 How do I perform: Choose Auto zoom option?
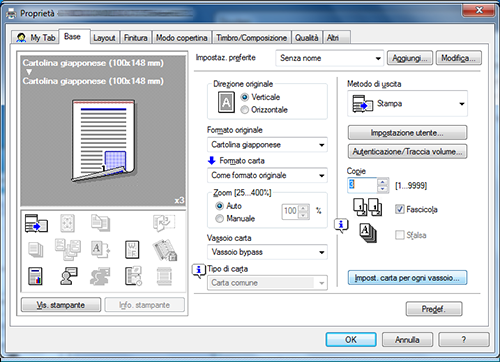pos(219,206)
